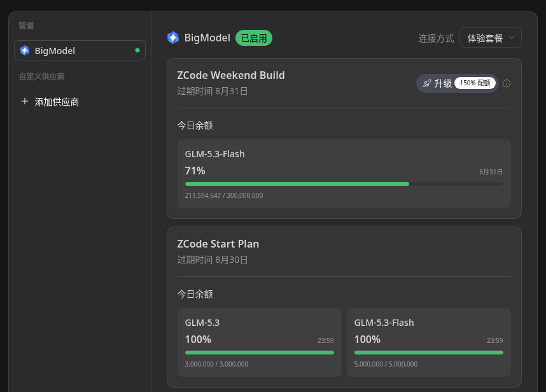This screenshot has height=392, width=546.
Task: Open info icon beside upgrade button
Action: tap(507, 83)
